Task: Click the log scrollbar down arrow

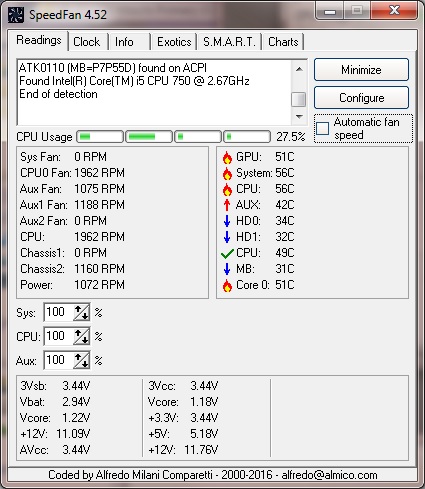Action: 299,117
